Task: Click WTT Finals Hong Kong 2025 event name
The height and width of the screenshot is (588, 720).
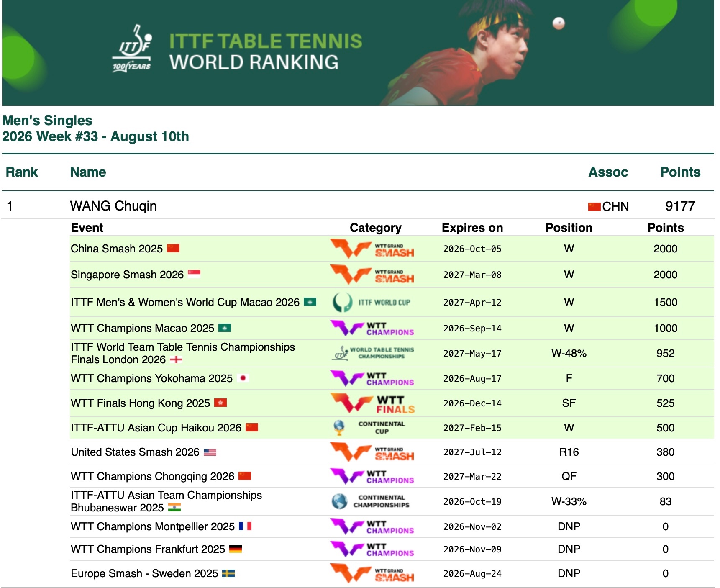Action: click(x=140, y=403)
